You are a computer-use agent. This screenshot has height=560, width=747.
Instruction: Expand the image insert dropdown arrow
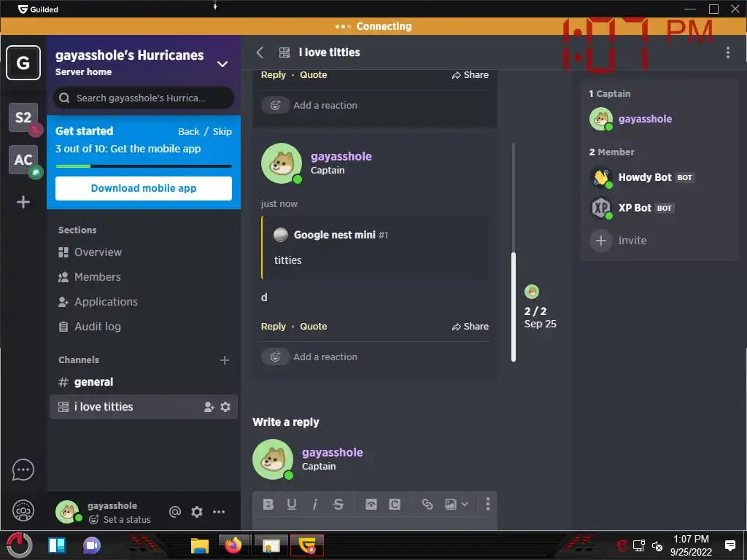[465, 505]
